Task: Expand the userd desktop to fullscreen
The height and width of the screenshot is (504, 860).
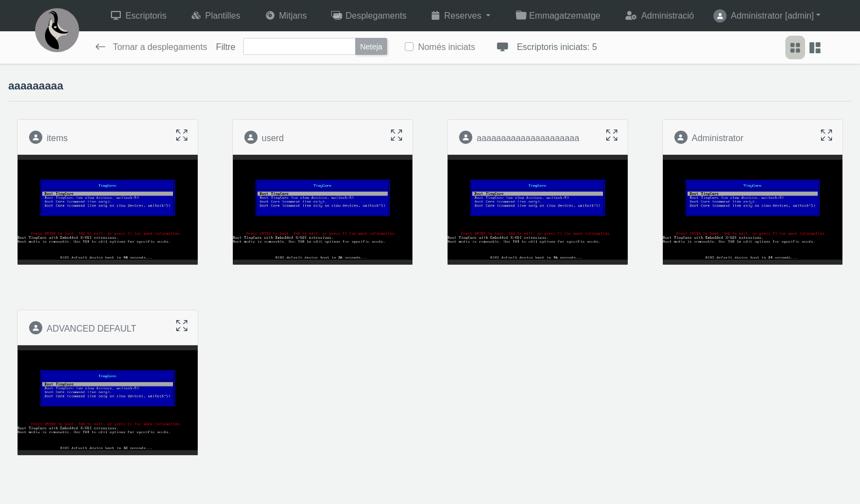Action: pos(397,135)
